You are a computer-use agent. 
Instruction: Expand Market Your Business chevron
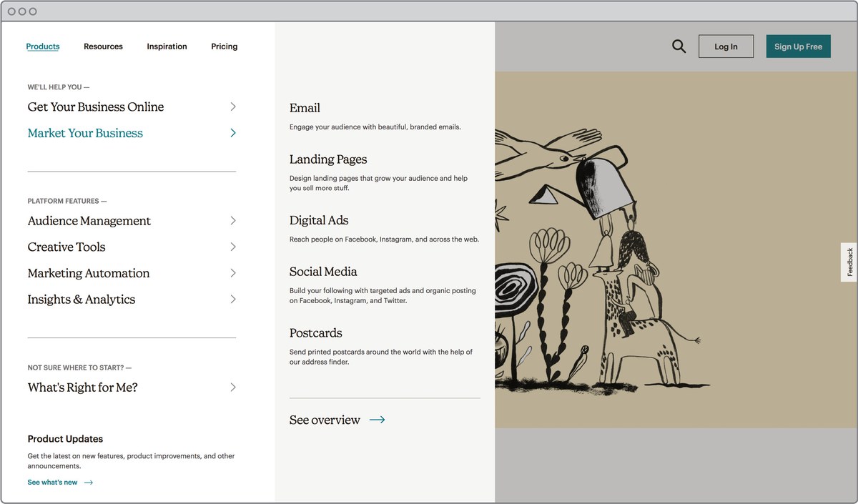click(x=233, y=133)
